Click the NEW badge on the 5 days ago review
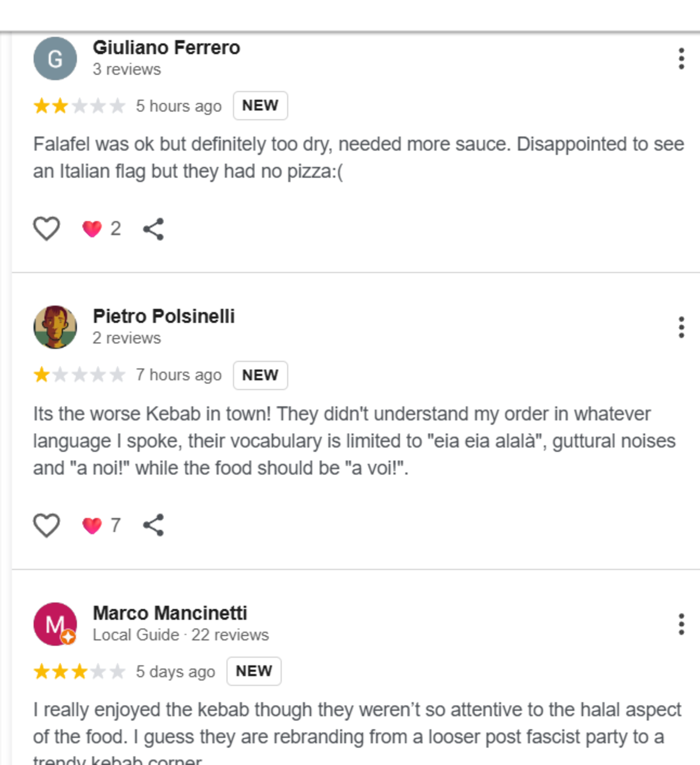This screenshot has width=700, height=765. 254,671
